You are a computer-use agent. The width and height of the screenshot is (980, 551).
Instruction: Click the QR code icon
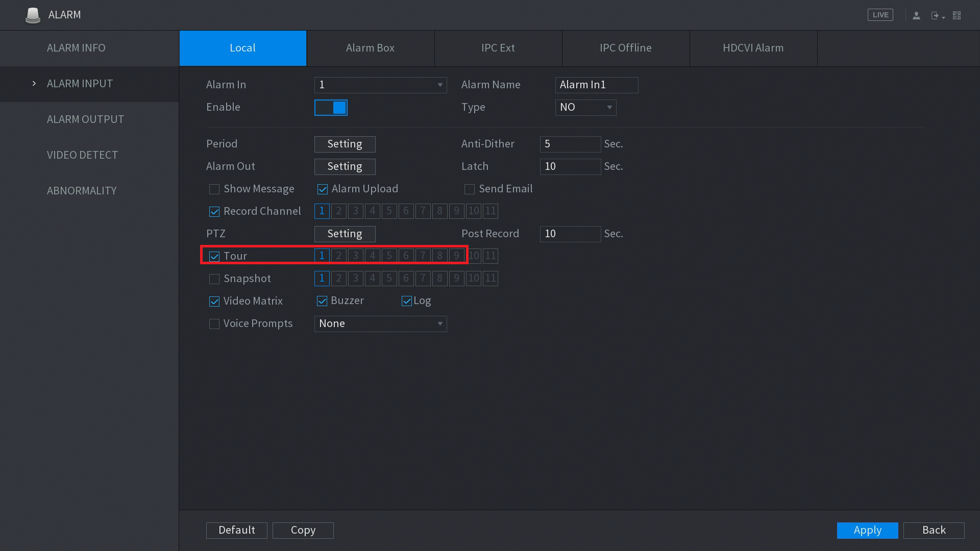point(957,15)
